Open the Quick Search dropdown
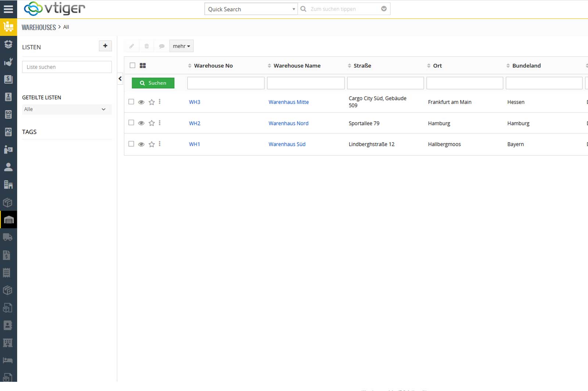The width and height of the screenshot is (588, 391). pyautogui.click(x=251, y=9)
